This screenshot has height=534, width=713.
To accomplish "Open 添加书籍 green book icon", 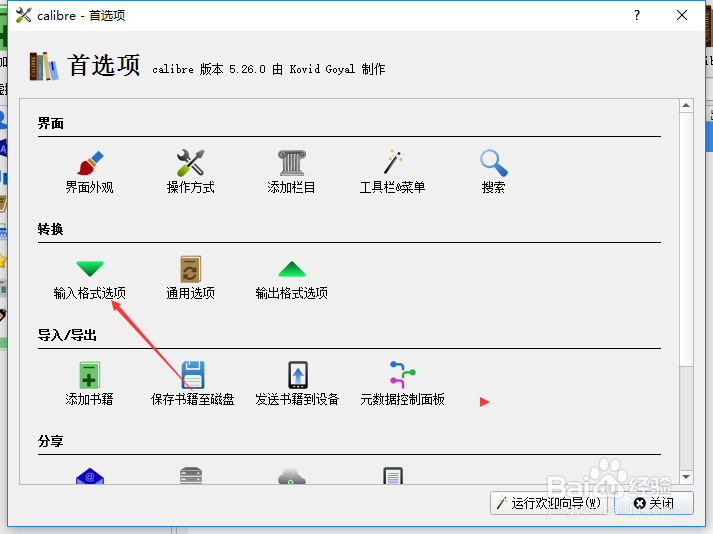I will 90,375.
